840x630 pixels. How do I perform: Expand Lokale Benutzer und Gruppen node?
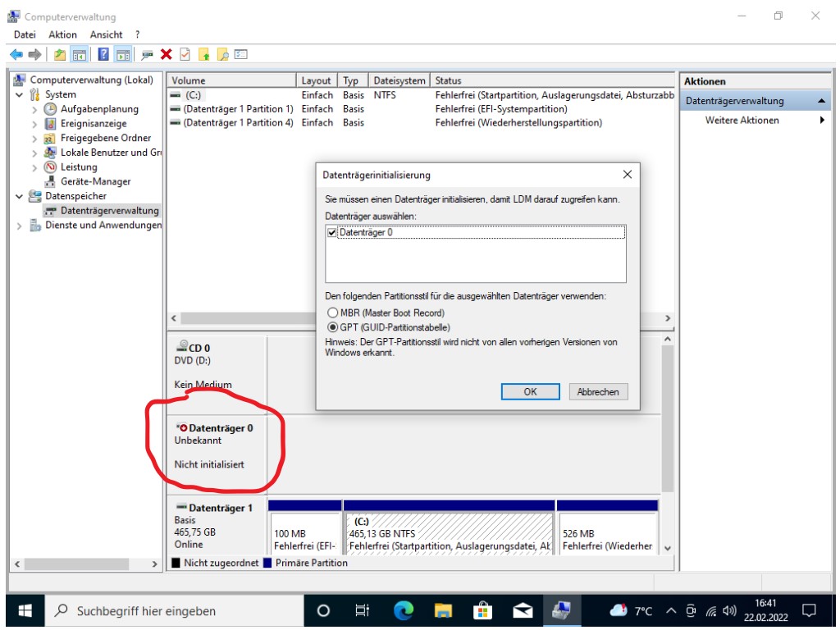click(x=34, y=153)
